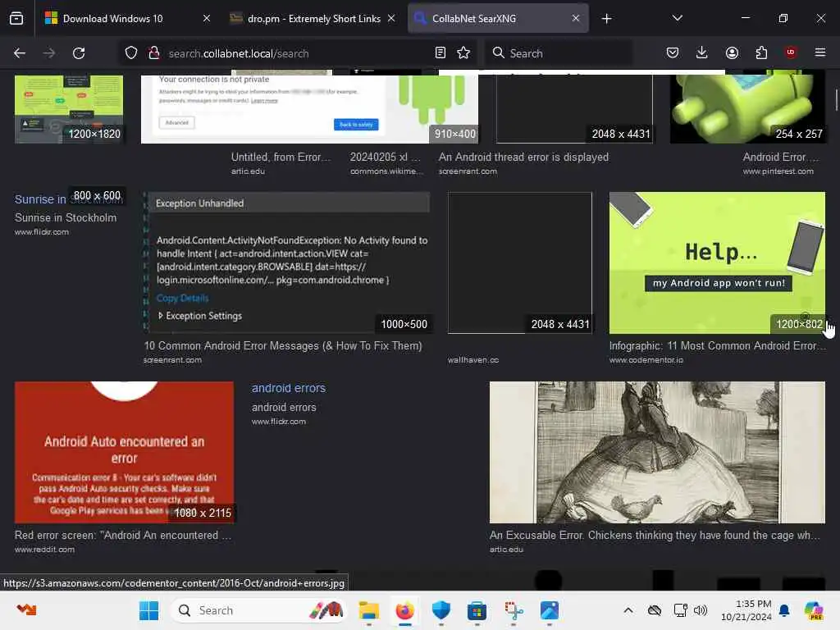Close the dro.pm tab

click(391, 18)
